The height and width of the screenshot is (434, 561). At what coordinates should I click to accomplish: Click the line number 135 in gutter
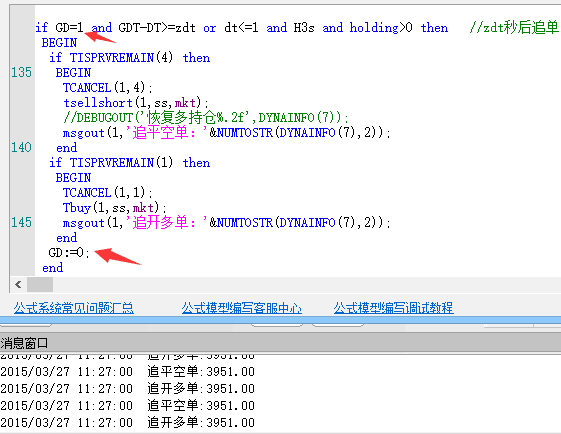coord(21,72)
